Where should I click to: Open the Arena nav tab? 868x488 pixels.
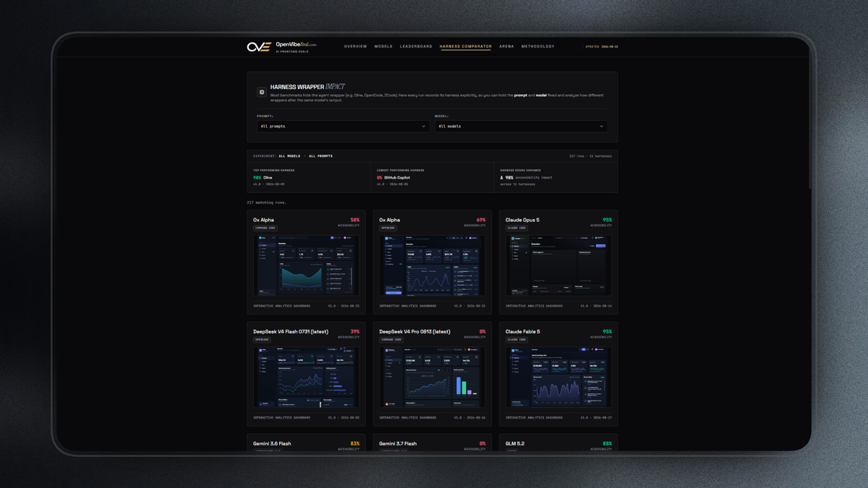pyautogui.click(x=506, y=46)
